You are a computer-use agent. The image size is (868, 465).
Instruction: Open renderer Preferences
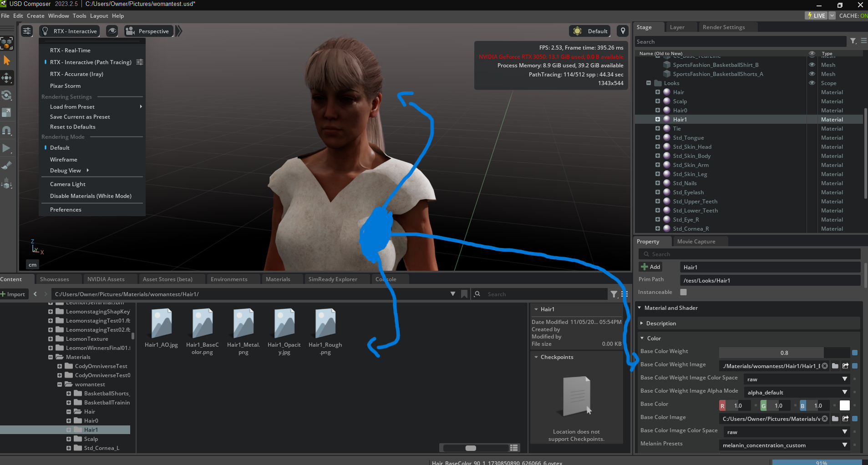(x=66, y=209)
